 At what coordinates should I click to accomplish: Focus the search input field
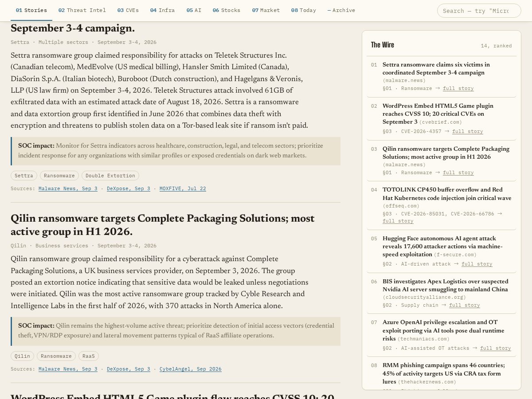click(479, 11)
